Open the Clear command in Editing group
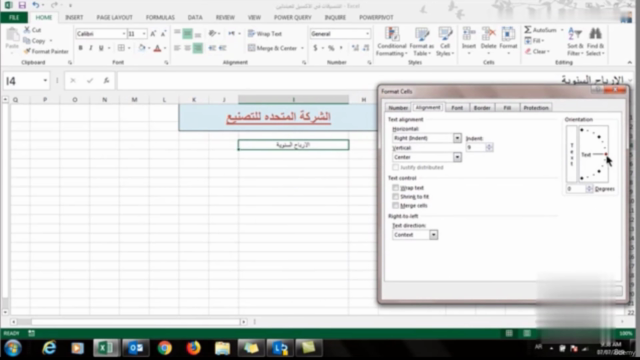 coord(537,51)
